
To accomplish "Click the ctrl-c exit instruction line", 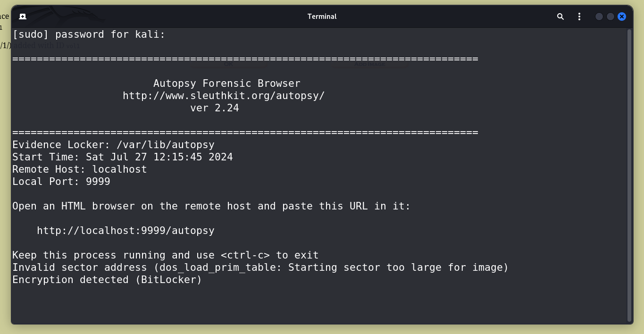I will click(x=165, y=255).
